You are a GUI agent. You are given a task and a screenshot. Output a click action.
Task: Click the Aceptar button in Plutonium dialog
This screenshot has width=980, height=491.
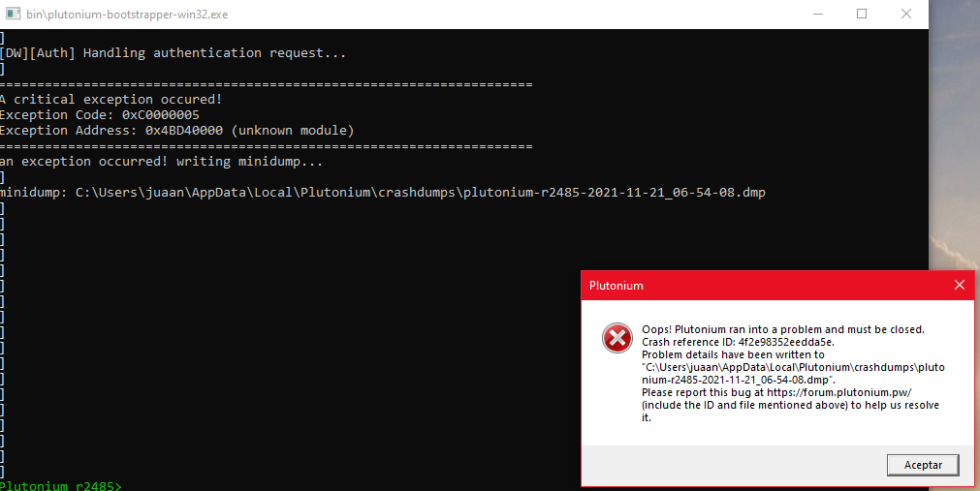[x=923, y=465]
